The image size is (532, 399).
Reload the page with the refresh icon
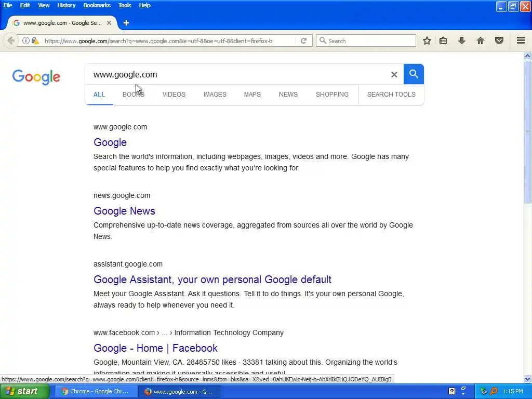pyautogui.click(x=303, y=41)
